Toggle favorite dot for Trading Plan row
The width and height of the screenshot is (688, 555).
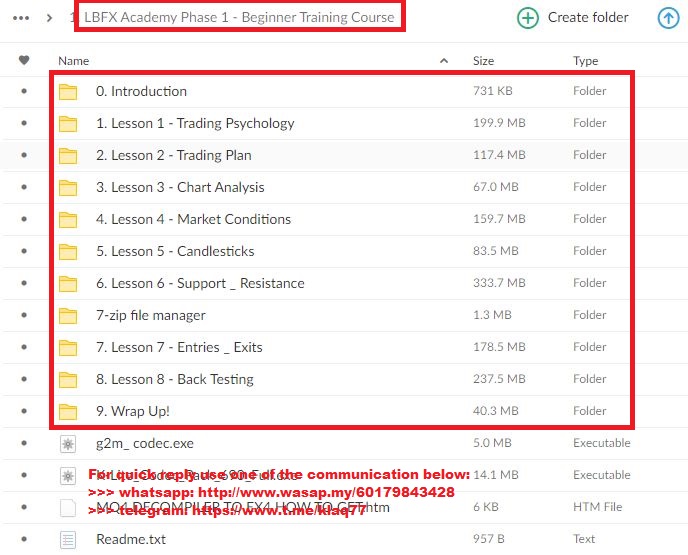click(x=24, y=155)
